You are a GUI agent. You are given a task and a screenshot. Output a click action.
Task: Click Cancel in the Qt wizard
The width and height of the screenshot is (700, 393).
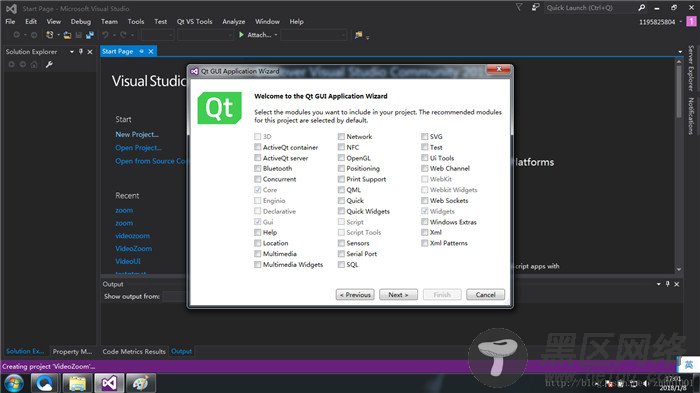(x=485, y=295)
